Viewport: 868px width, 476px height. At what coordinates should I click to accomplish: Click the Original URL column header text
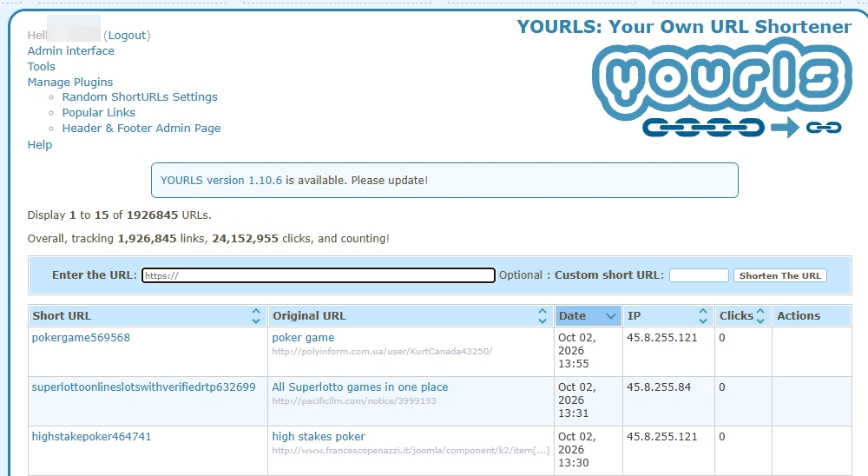(309, 316)
